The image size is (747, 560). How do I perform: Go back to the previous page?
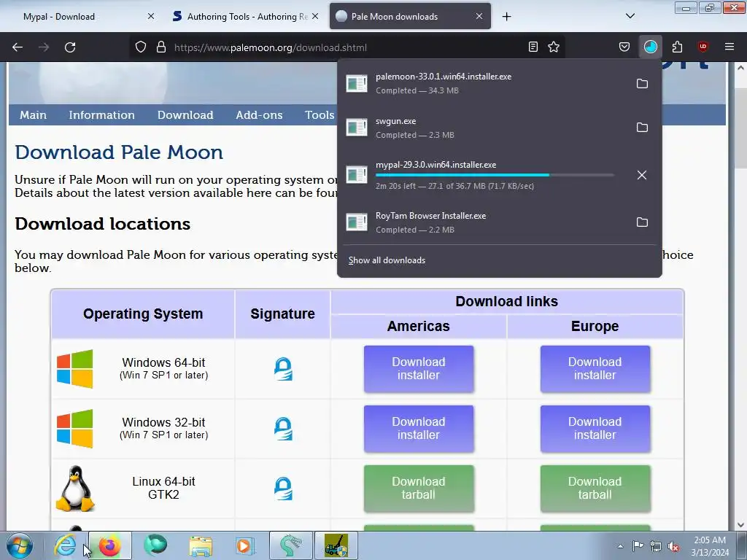pos(18,47)
